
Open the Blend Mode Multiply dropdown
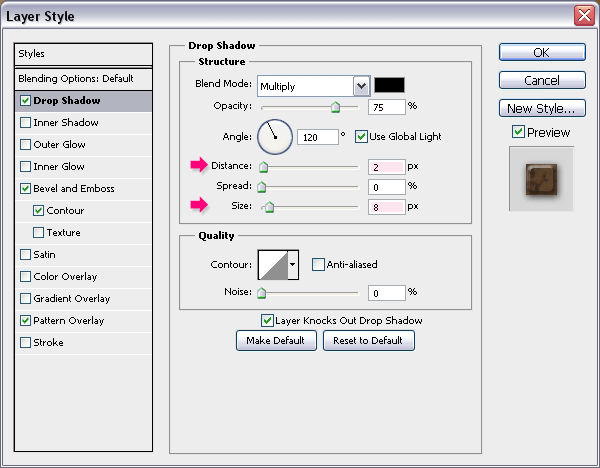(x=313, y=86)
